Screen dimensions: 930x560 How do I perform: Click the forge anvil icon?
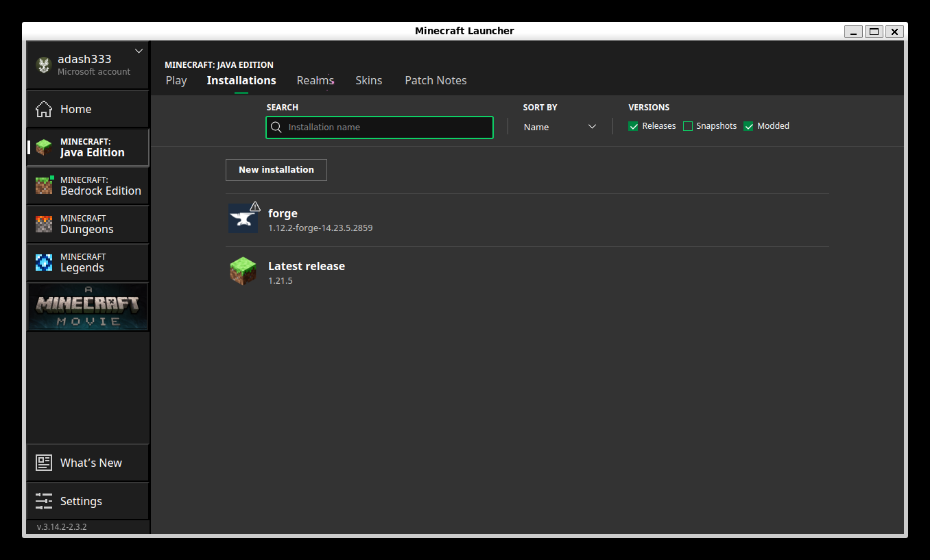click(243, 219)
